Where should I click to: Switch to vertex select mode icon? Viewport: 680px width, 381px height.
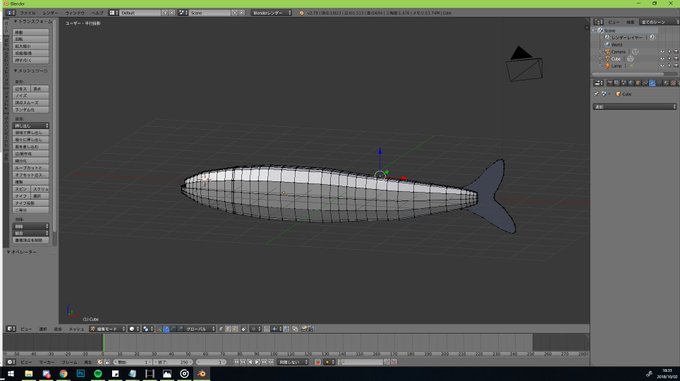tap(222, 329)
